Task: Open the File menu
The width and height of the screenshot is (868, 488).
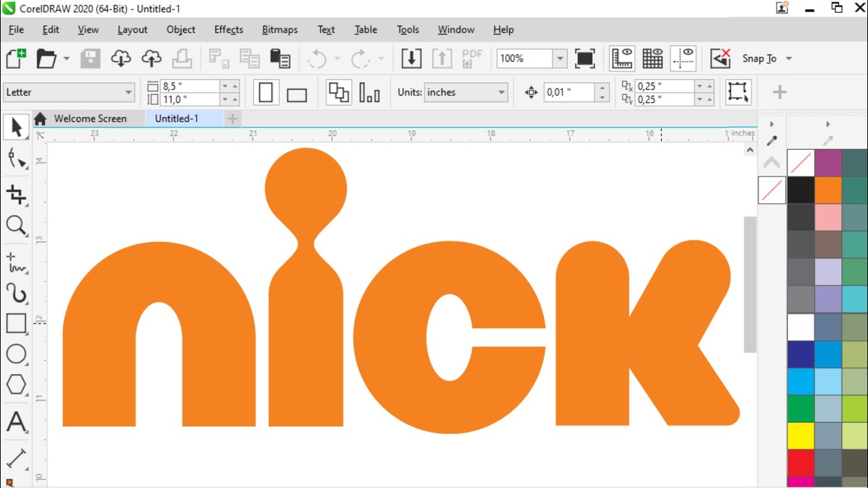Action: [16, 30]
